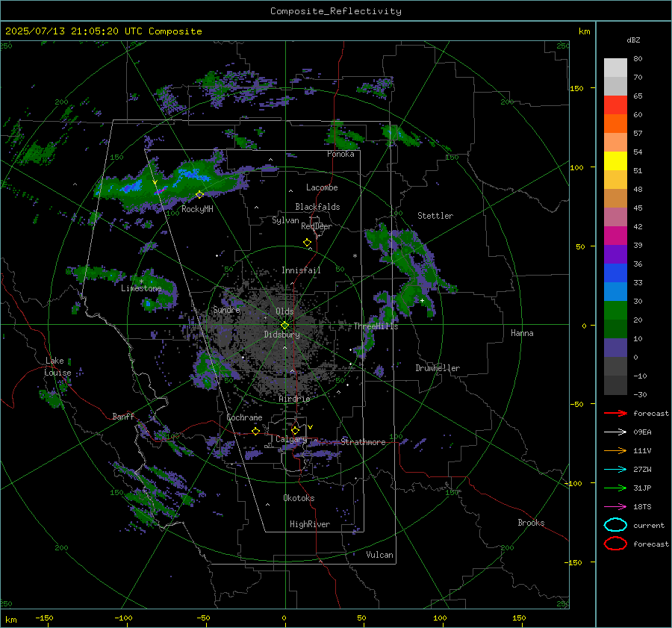Select the HighRiver label
The width and height of the screenshot is (672, 628).
310,524
